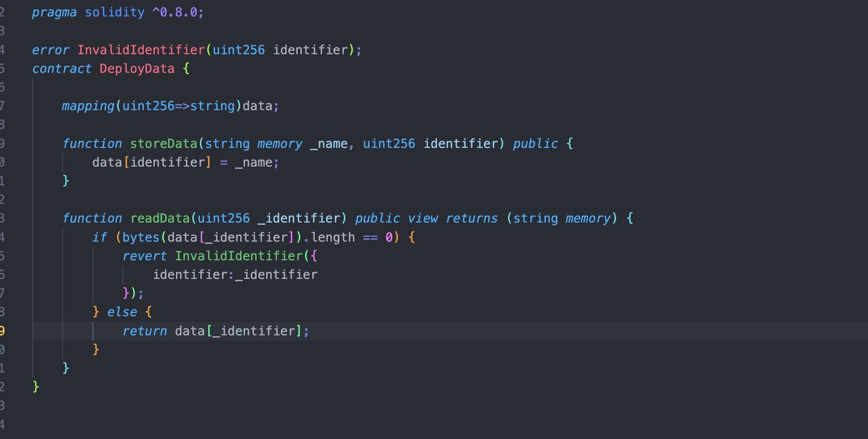The height and width of the screenshot is (439, 868).
Task: Click the 'error' keyword before InvalidIdentifier
Action: click(x=50, y=50)
